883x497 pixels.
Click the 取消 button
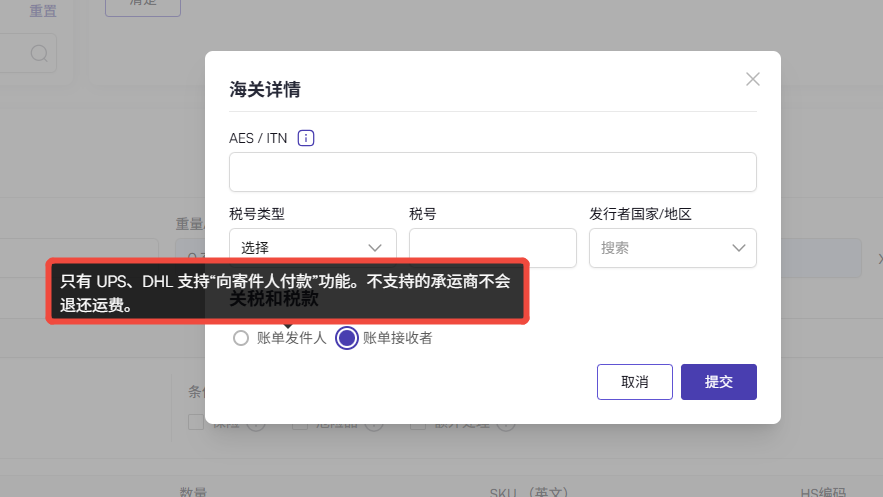[635, 382]
